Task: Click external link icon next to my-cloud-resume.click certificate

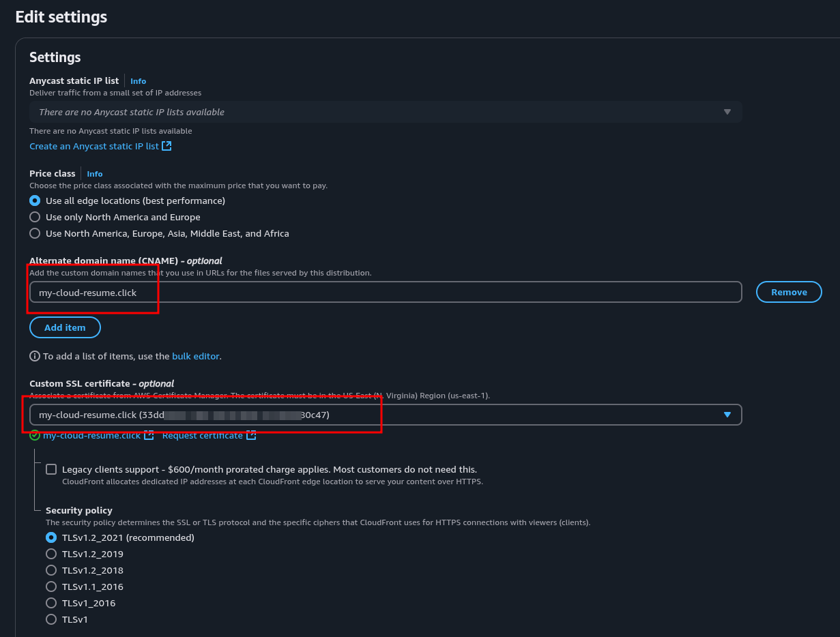Action: pos(149,435)
